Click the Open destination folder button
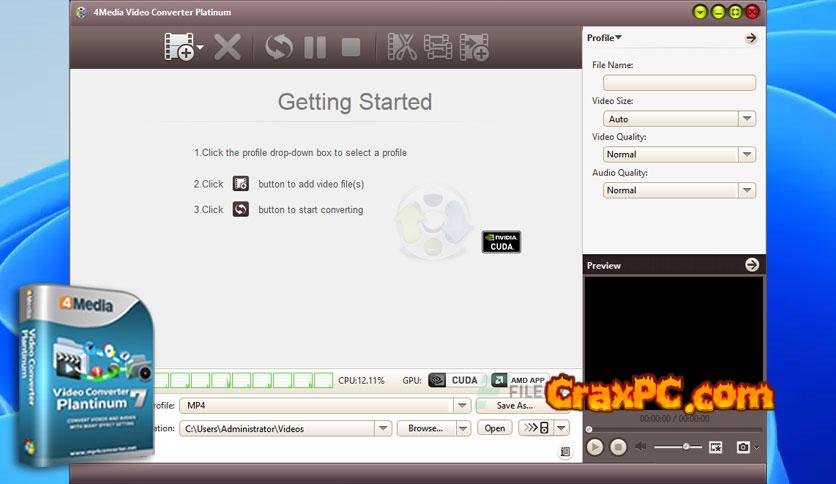Screen dimensions: 836x484 coord(494,428)
